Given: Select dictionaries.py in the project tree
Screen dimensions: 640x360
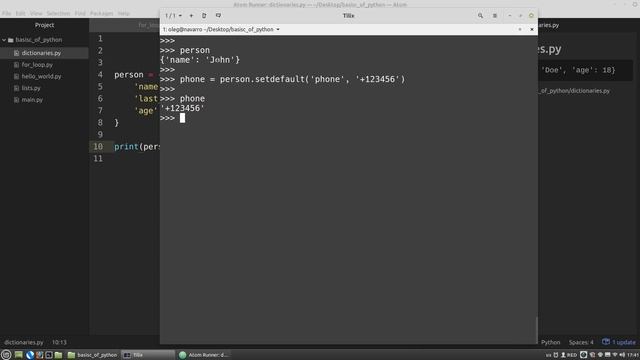Looking at the screenshot, I should [x=41, y=53].
